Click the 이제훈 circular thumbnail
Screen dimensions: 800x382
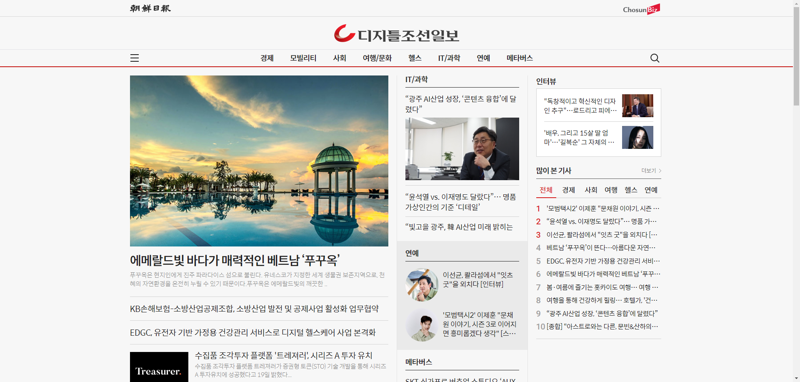point(421,325)
